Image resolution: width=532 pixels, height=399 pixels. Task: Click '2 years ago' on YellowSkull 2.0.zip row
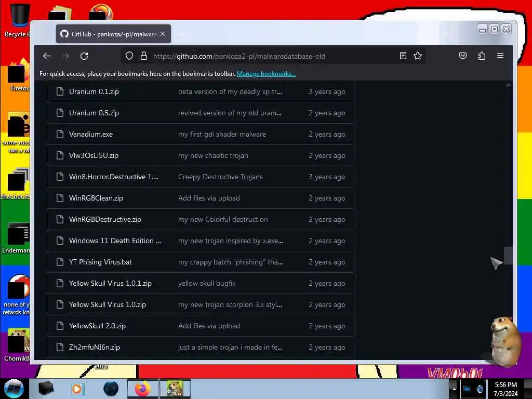[327, 326]
